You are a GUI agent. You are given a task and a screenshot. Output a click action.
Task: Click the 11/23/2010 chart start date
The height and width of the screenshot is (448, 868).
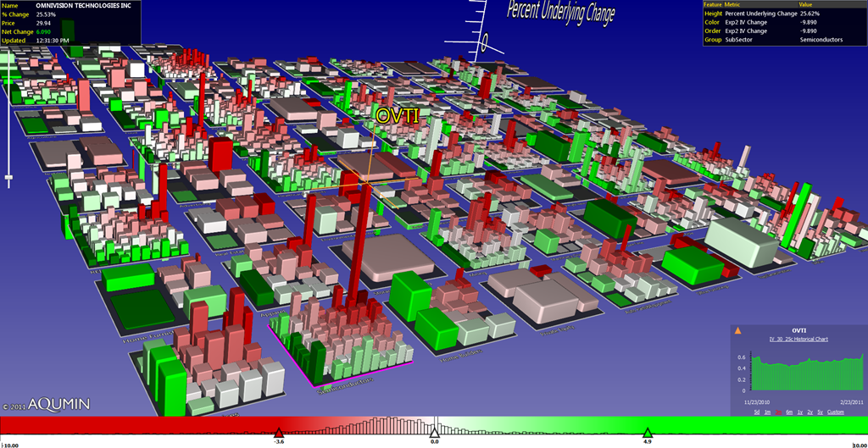pos(759,401)
